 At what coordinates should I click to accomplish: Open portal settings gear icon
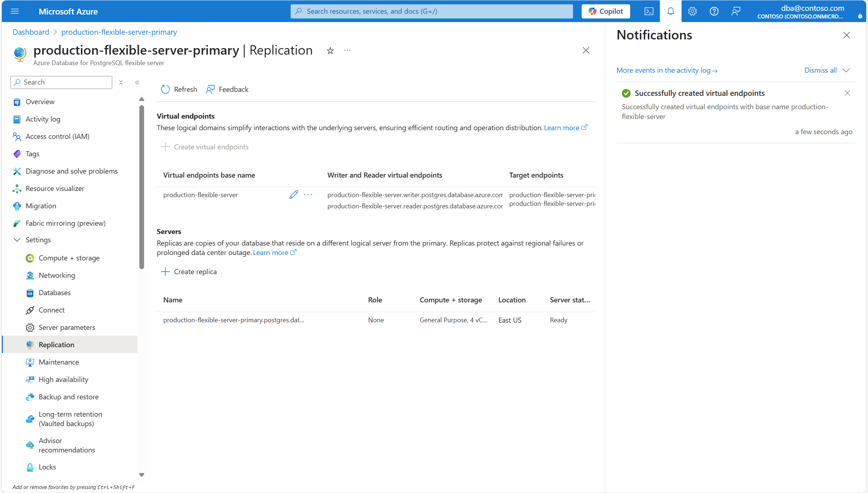click(692, 11)
